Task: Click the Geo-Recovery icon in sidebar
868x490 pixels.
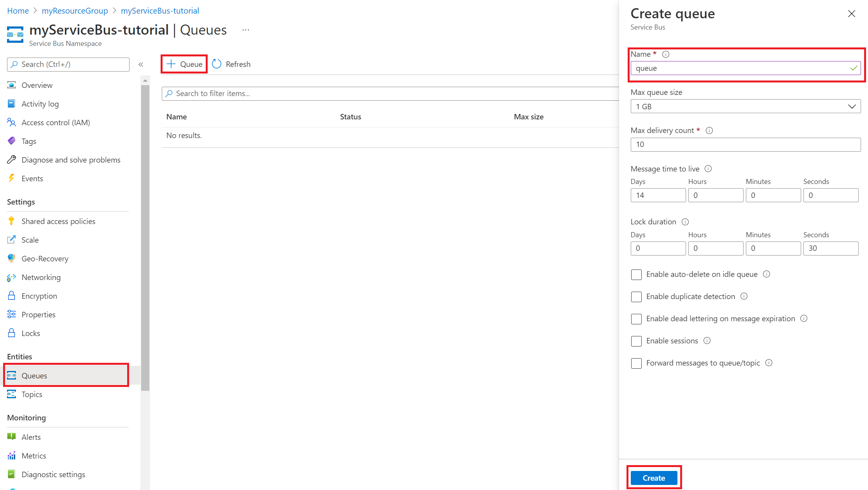Action: [11, 258]
